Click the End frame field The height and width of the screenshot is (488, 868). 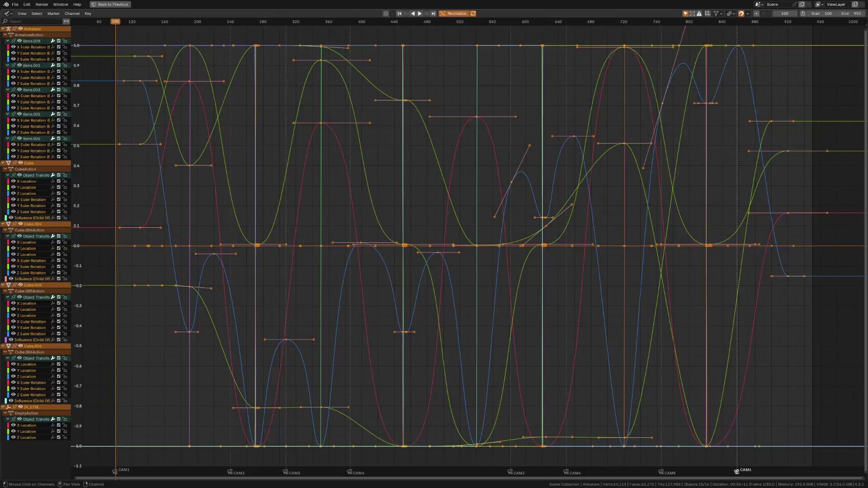point(850,14)
